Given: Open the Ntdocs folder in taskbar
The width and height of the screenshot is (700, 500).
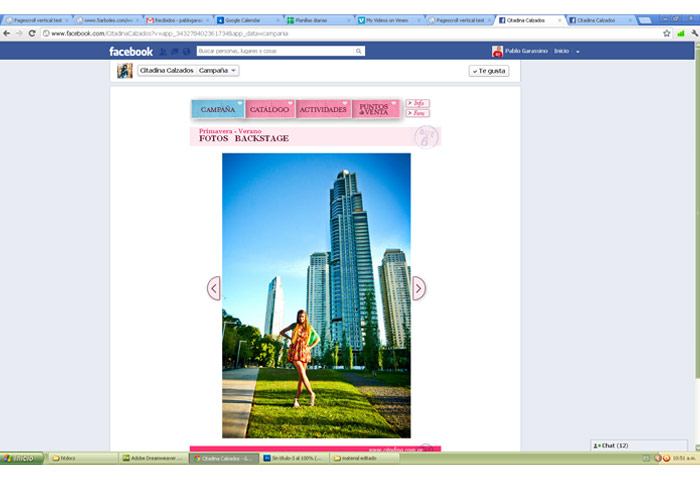Looking at the screenshot, I should coord(83,458).
